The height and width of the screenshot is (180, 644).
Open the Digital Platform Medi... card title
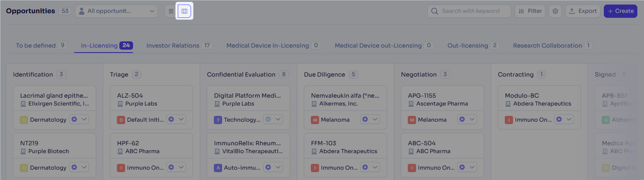[x=248, y=96]
